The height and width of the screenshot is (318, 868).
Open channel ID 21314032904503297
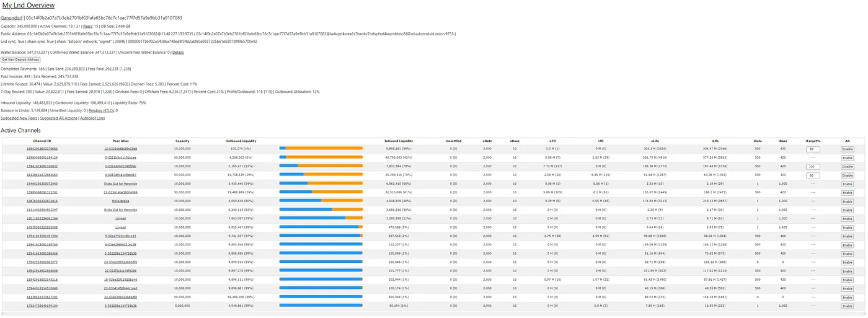42,210
